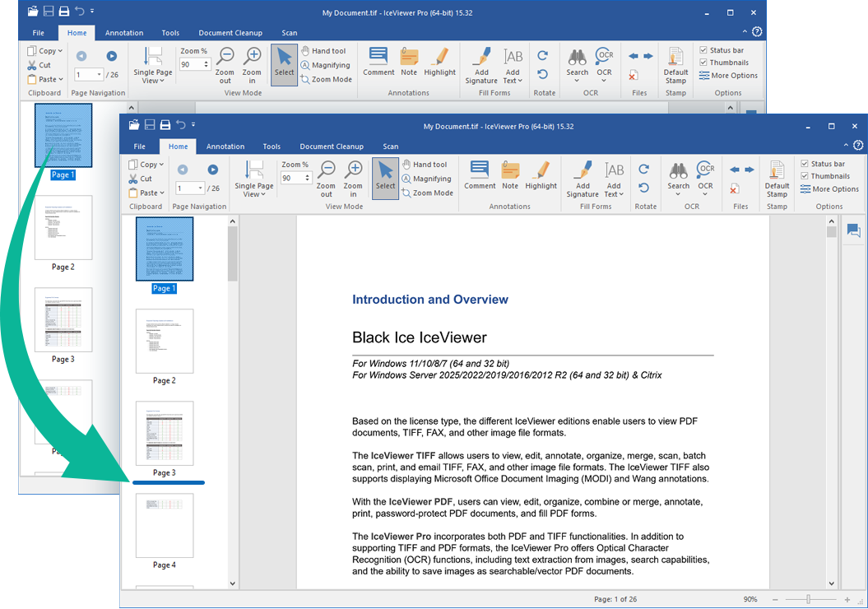Click More Options in the back window
The height and width of the screenshot is (609, 868).
[x=728, y=76]
